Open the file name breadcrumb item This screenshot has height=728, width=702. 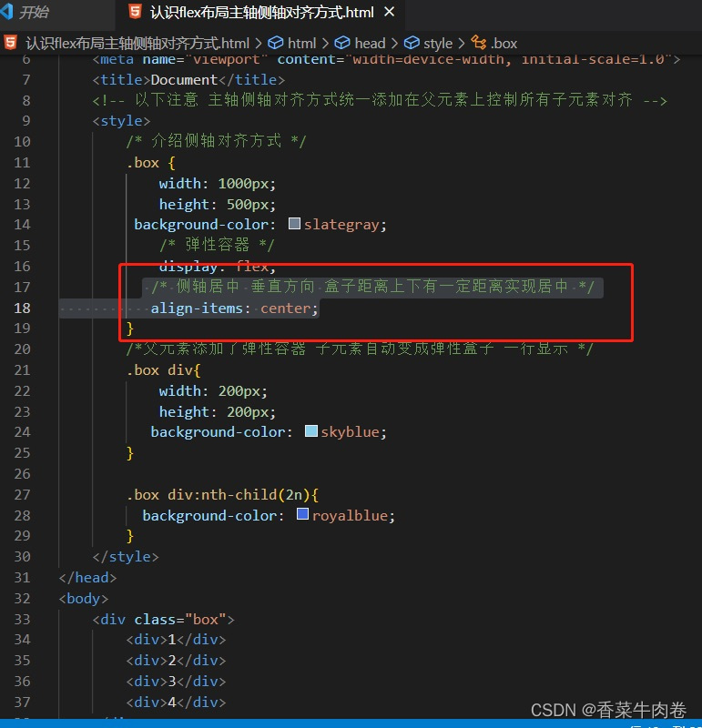pyautogui.click(x=137, y=43)
